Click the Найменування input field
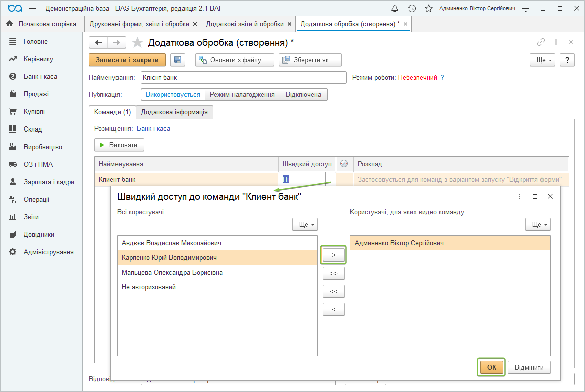This screenshot has width=585, height=392. point(243,78)
